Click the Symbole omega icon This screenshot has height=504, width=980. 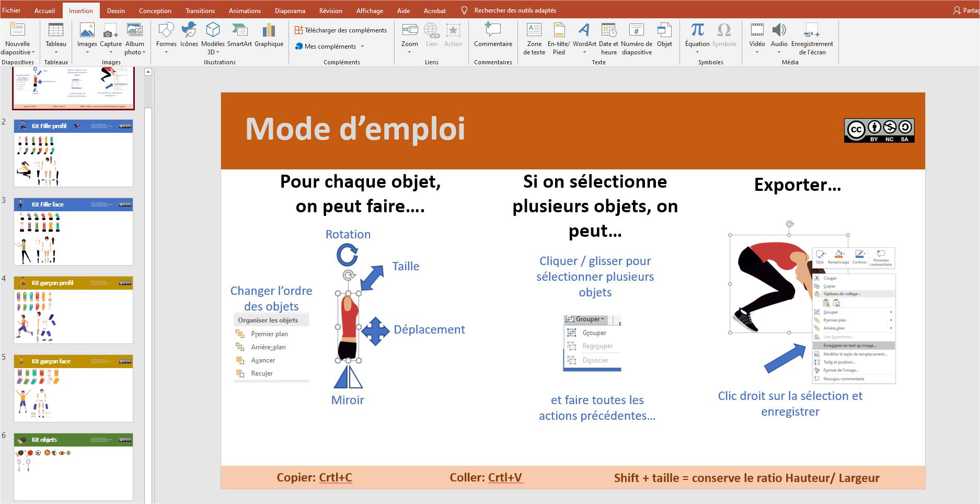pos(724,30)
